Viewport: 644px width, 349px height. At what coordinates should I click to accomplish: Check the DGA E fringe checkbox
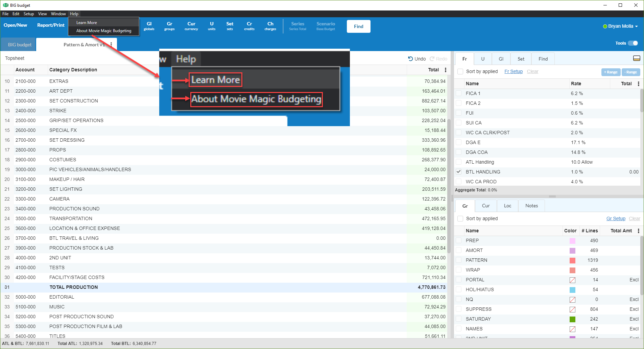click(459, 142)
